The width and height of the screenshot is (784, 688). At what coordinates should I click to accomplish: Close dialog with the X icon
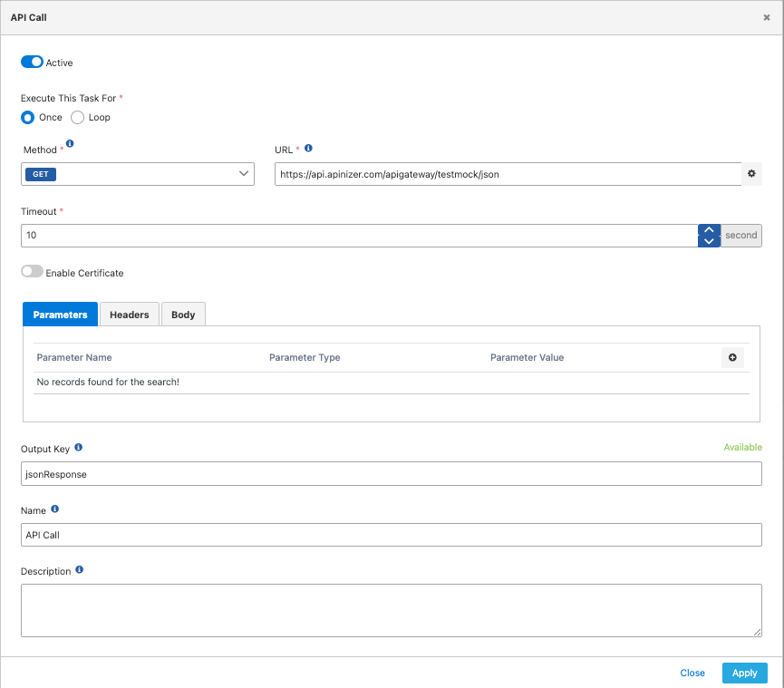point(767,17)
